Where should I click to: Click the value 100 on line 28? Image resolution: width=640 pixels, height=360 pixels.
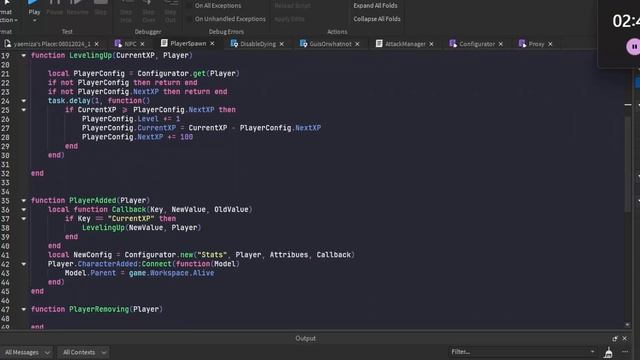[187, 137]
